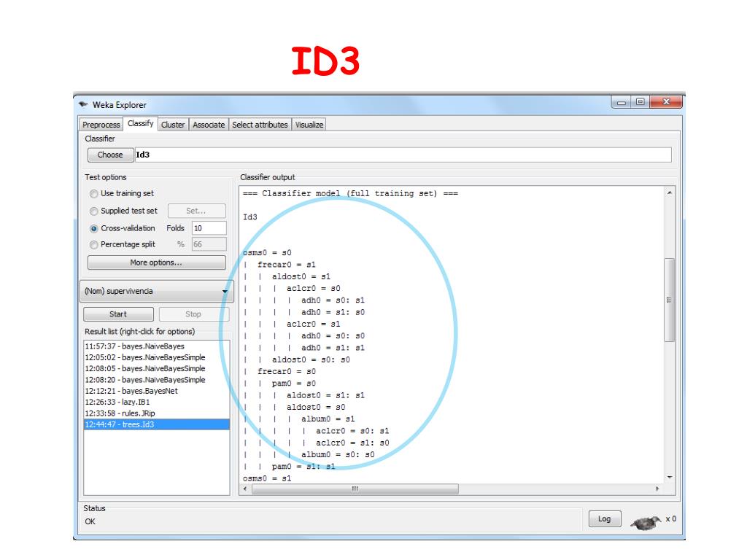Open the Visualize tab
Image resolution: width=747 pixels, height=560 pixels.
tap(309, 125)
